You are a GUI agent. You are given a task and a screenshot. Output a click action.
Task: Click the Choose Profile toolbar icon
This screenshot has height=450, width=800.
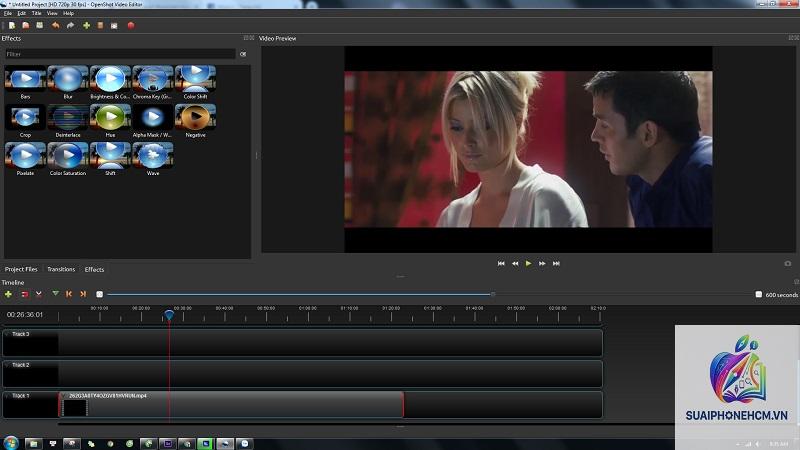pyautogui.click(x=100, y=26)
